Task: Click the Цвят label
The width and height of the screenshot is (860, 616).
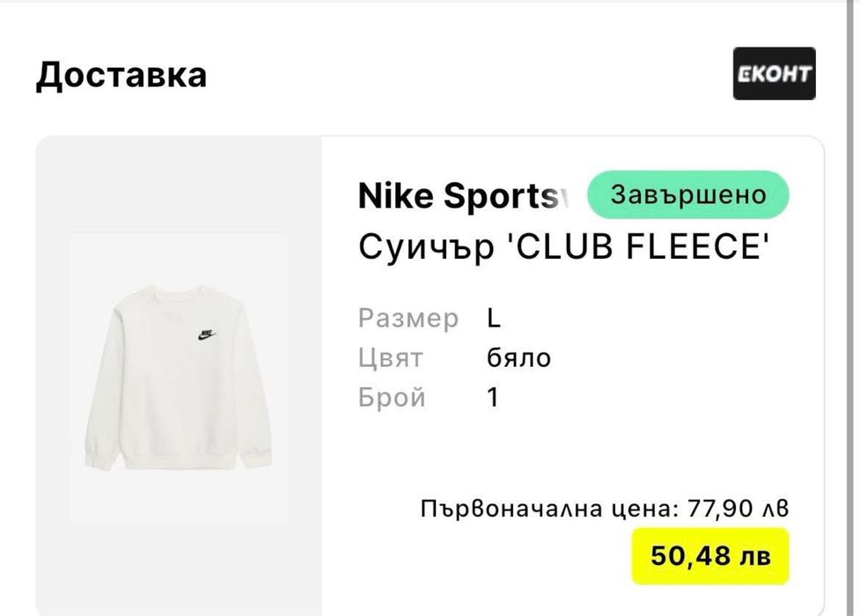Action: point(391,358)
